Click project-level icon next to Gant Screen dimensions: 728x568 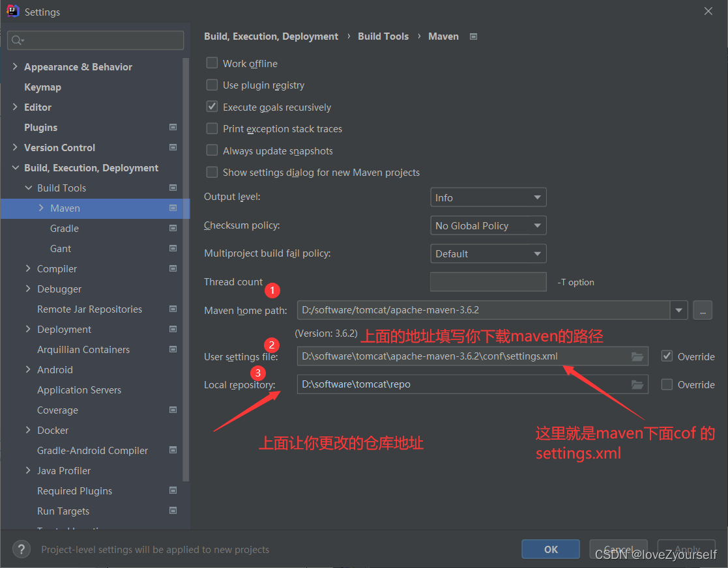point(173,248)
